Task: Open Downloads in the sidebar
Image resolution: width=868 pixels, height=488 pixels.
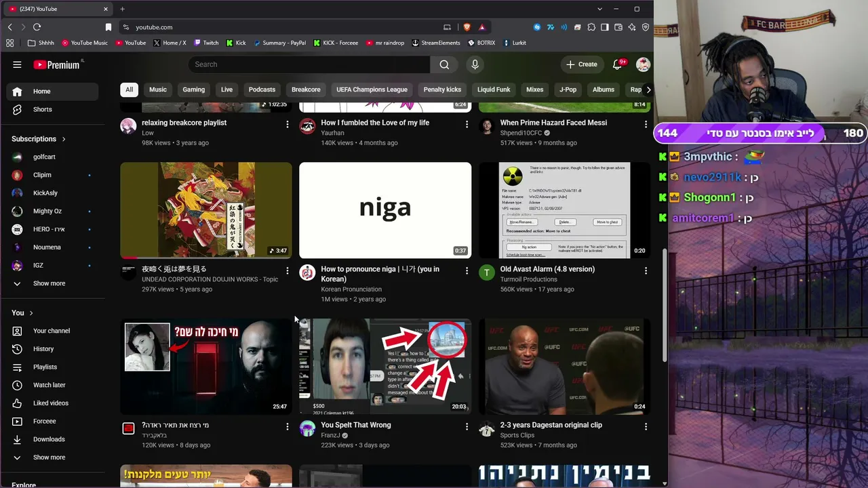Action: [53, 439]
